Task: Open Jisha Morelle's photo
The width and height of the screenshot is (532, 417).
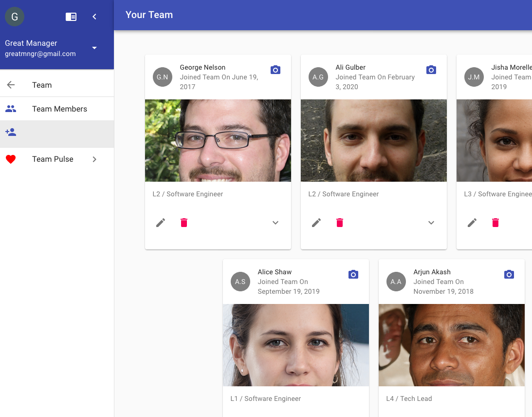Action: coord(495,141)
